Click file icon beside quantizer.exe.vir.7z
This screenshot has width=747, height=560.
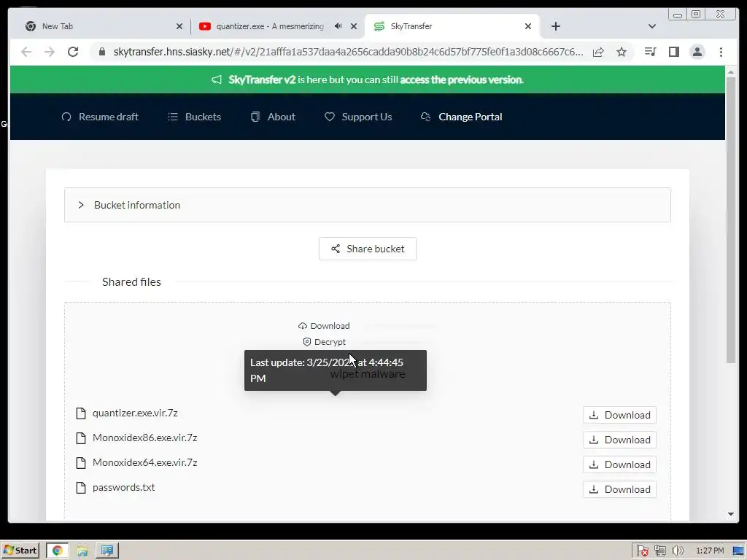coord(81,413)
